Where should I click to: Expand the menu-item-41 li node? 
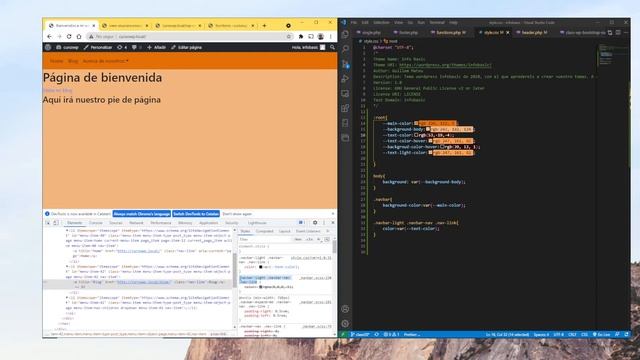(x=67, y=298)
